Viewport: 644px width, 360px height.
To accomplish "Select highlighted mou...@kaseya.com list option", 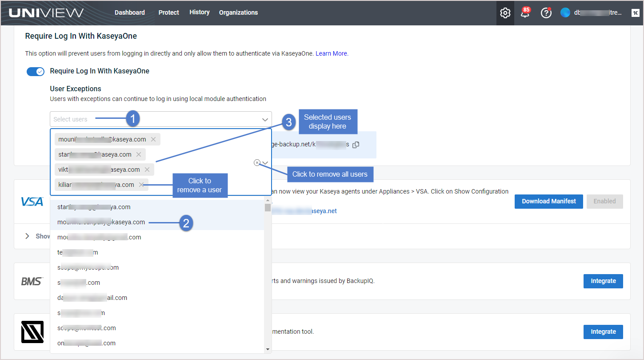I will [157, 222].
